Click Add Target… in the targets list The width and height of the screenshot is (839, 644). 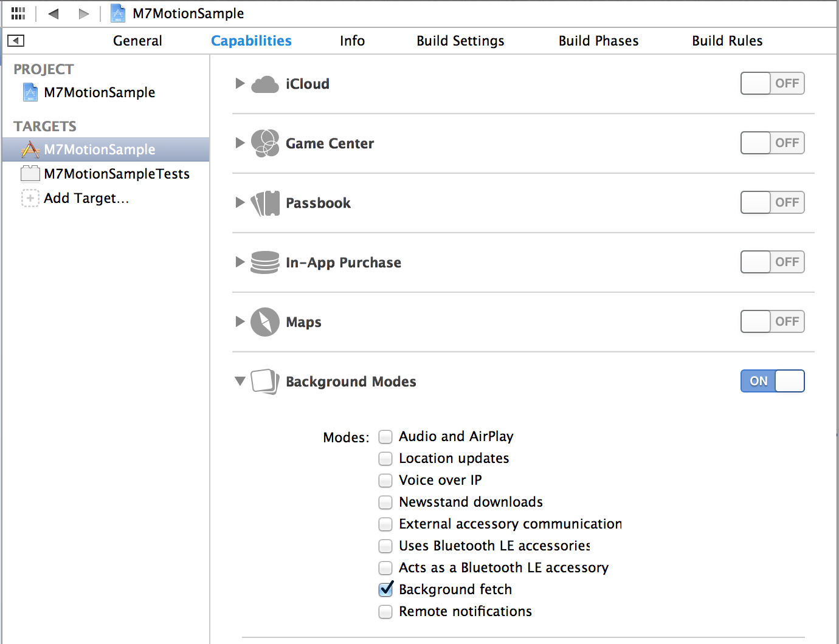pyautogui.click(x=86, y=198)
